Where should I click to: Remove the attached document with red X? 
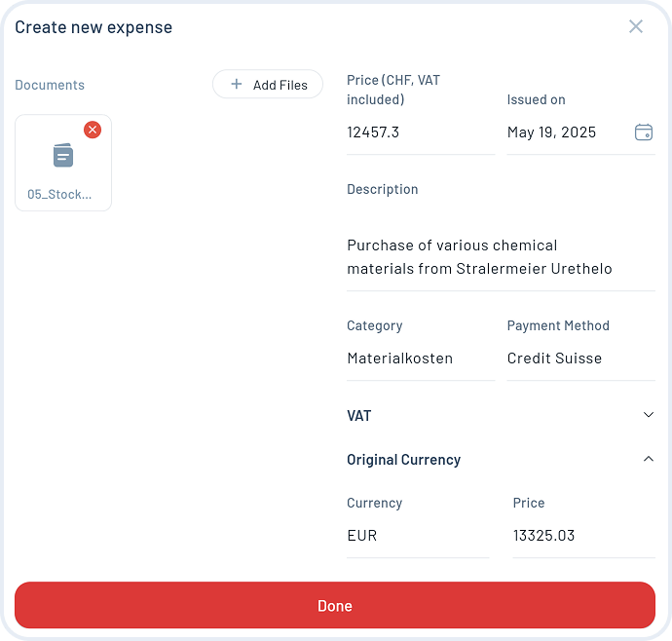93,130
